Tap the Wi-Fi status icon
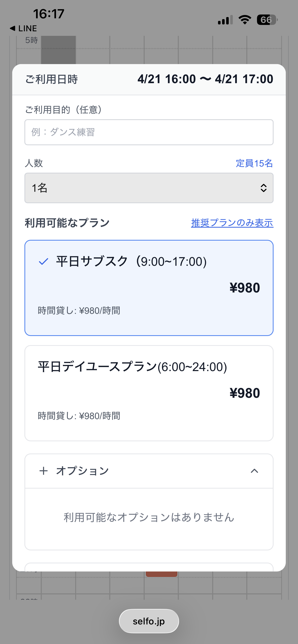 tap(245, 20)
